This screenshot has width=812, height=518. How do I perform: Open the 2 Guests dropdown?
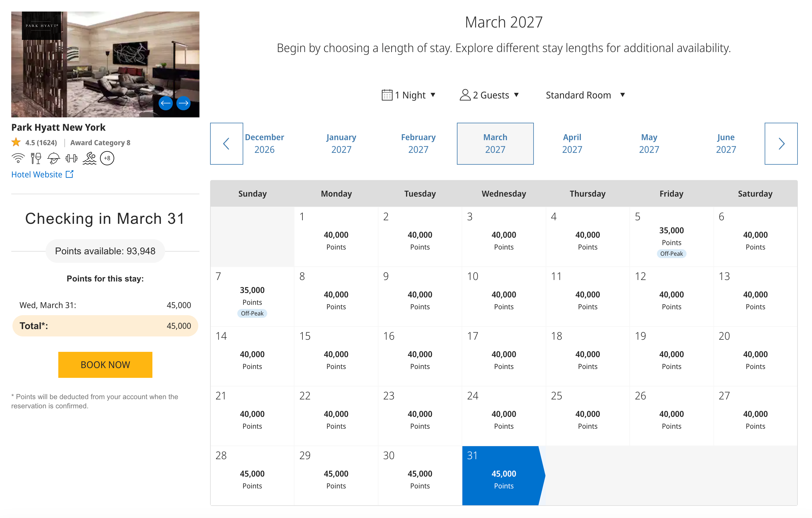coord(489,95)
